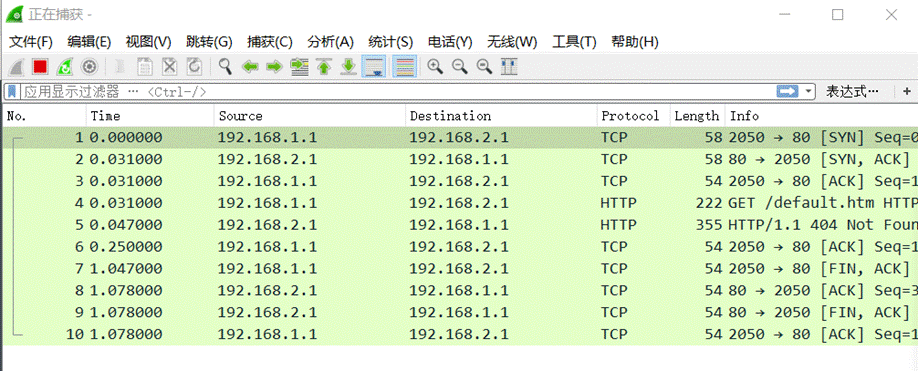The image size is (918, 371).
Task: Open the 文件(F) menu
Action: coord(31,42)
